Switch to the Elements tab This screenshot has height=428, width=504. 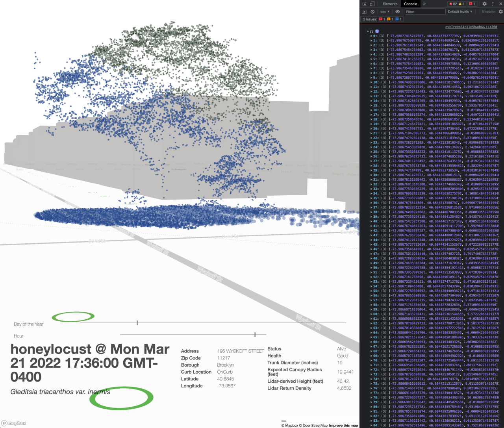390,4
